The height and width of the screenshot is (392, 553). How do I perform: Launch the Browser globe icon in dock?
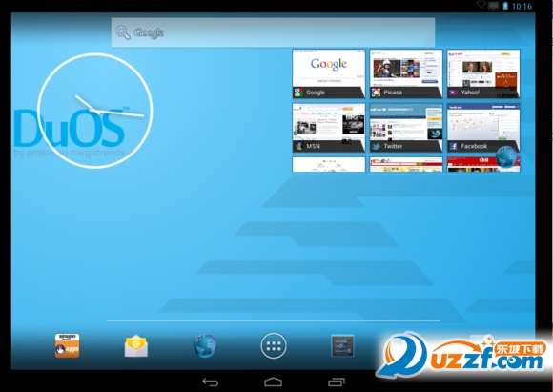[205, 345]
